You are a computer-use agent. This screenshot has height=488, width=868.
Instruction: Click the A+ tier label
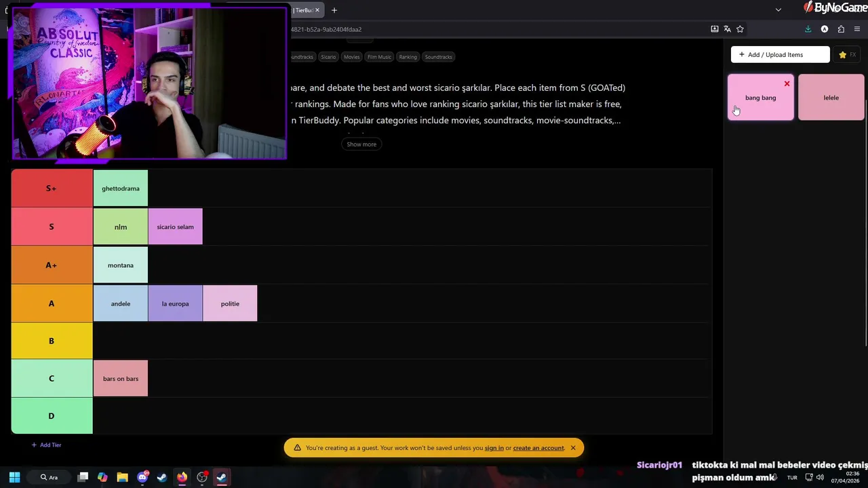(x=52, y=265)
